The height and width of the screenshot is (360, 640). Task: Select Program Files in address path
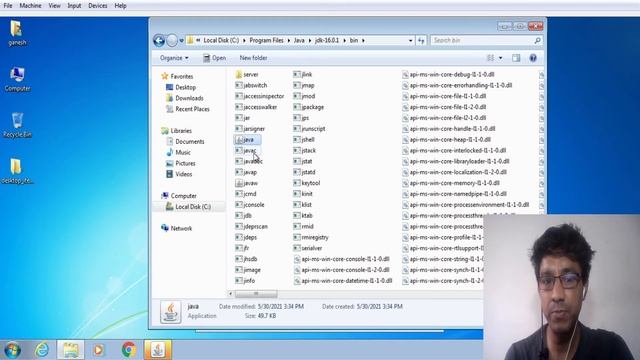[x=267, y=40]
